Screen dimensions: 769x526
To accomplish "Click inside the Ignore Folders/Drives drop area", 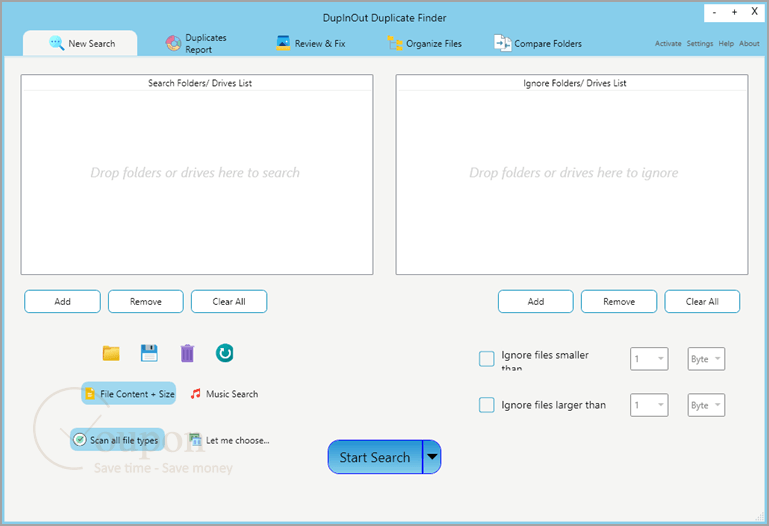I will (x=572, y=182).
